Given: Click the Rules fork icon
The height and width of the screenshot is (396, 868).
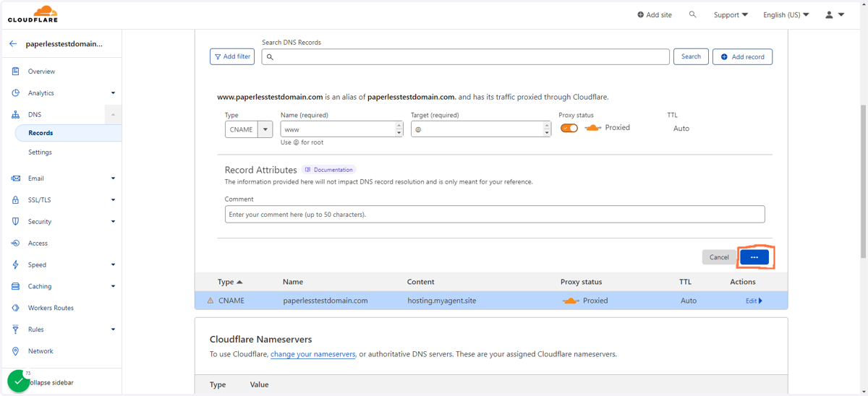Looking at the screenshot, I should point(15,330).
